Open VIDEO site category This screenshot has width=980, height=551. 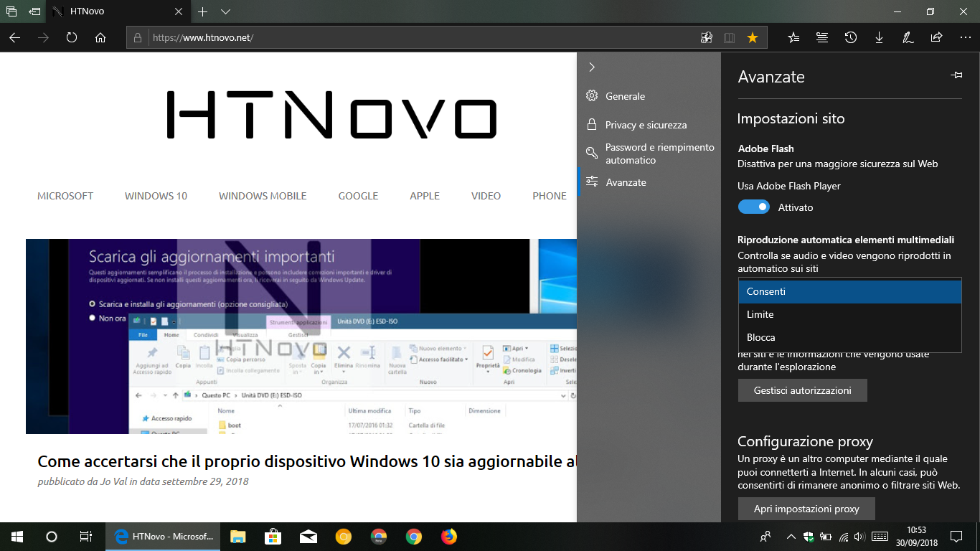[486, 196]
